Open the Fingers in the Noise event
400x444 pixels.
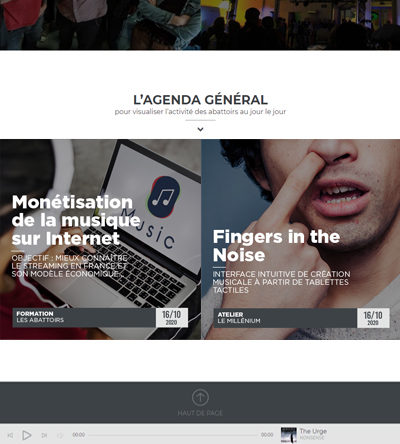click(x=276, y=246)
